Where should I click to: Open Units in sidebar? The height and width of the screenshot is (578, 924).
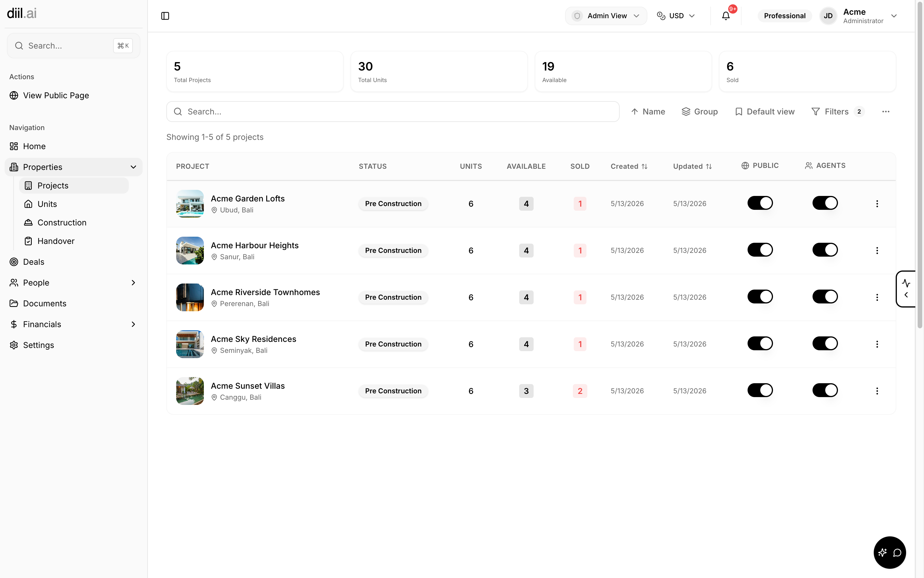point(74,204)
